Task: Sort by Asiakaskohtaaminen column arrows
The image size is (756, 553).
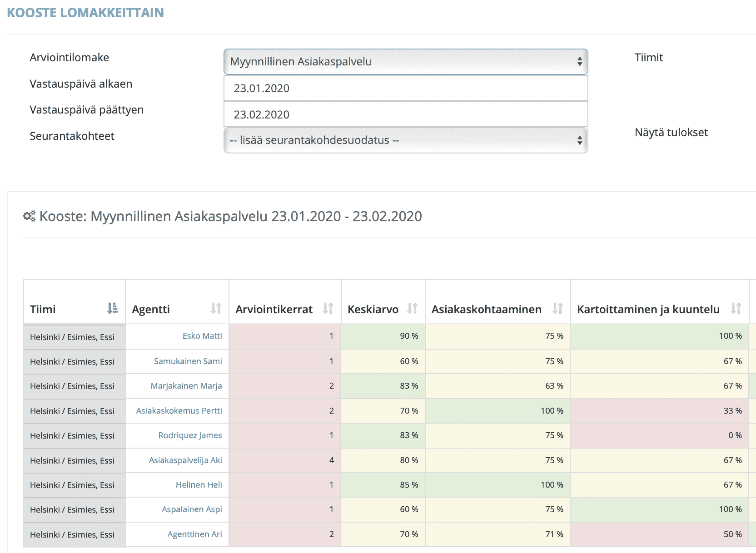Action: click(x=557, y=308)
